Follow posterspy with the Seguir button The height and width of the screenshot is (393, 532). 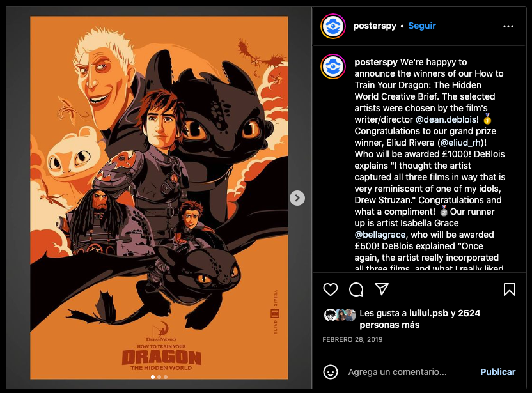422,26
